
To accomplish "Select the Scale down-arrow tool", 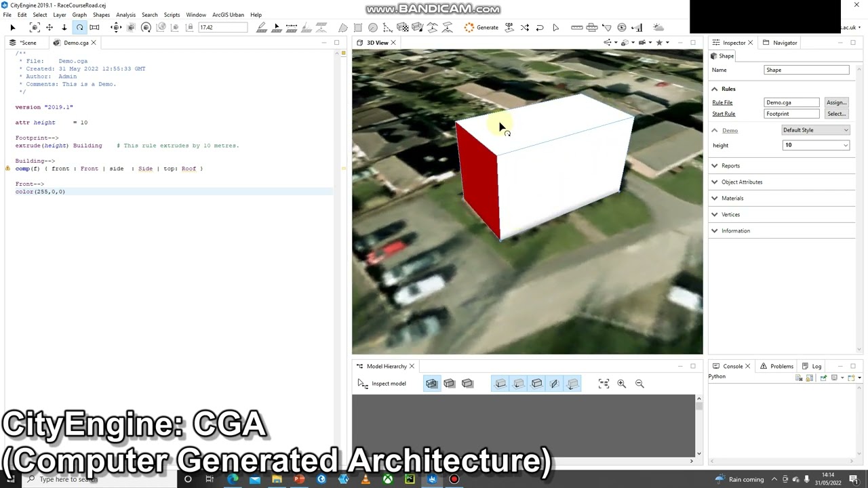I will 64,27.
